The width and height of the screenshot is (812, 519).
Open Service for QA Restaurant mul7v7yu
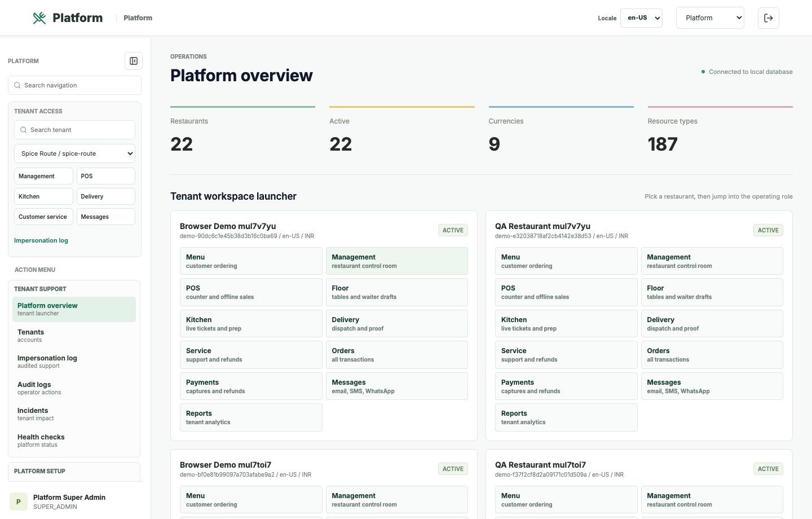point(566,355)
